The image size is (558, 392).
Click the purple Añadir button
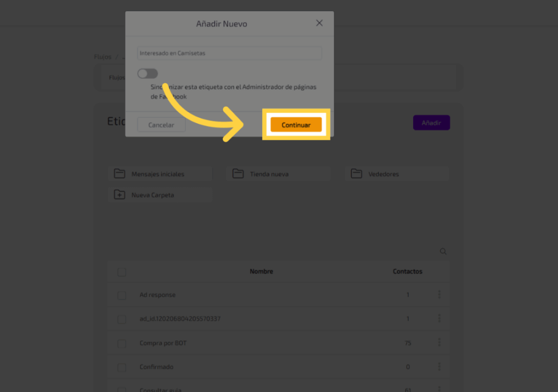pyautogui.click(x=431, y=123)
